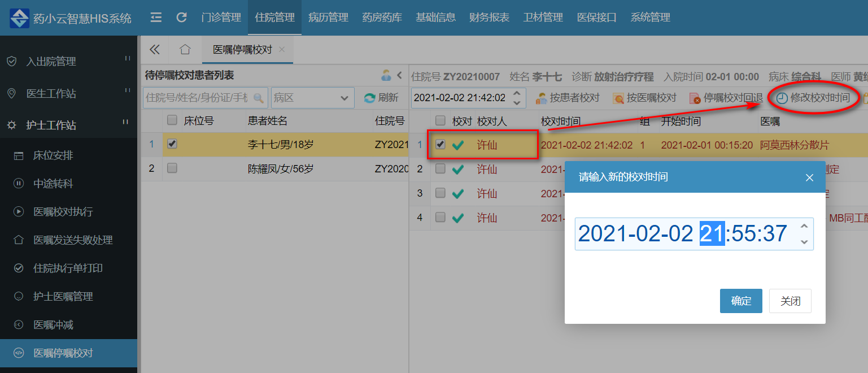Click the dialog time spinner down arrow
The height and width of the screenshot is (373, 868).
pos(804,242)
